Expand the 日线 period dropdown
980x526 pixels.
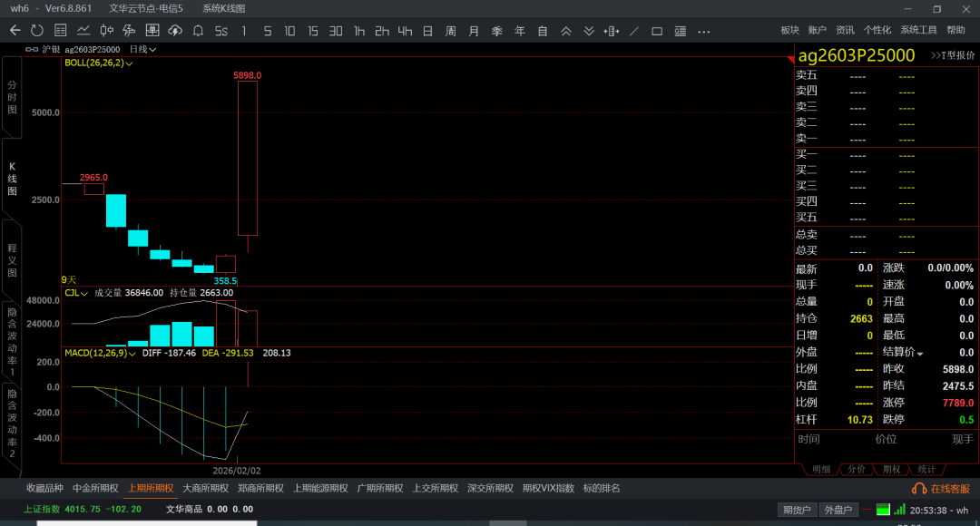(142, 49)
